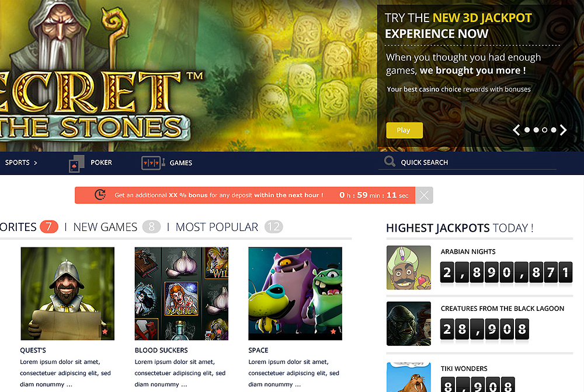Select the third hollow carousel dot
The width and height of the screenshot is (584, 392).
[x=545, y=130]
